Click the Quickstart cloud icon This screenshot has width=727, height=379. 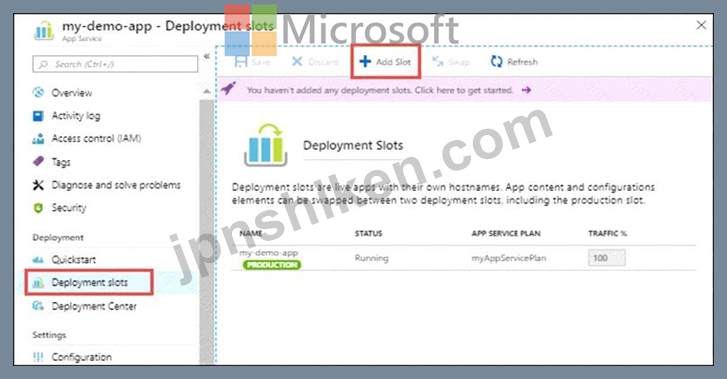point(38,259)
